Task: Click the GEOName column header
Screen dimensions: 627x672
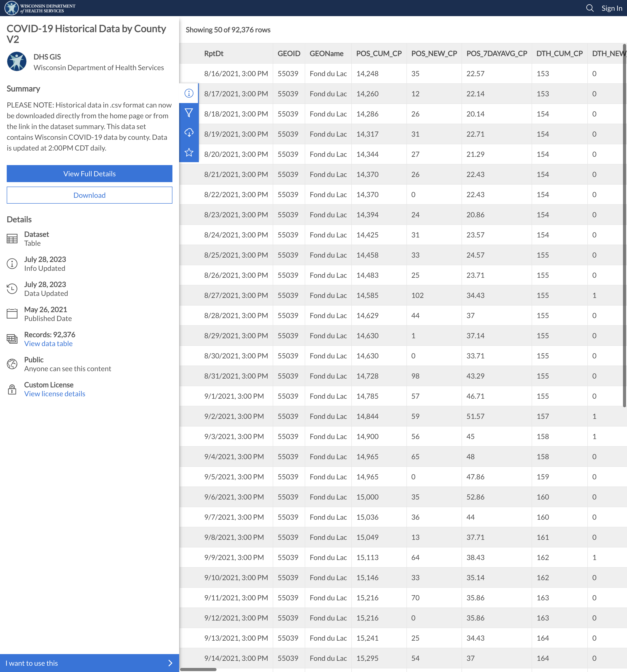Action: tap(326, 53)
